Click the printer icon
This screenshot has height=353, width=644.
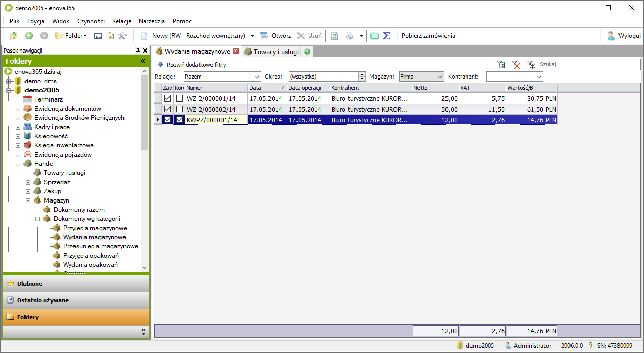350,36
